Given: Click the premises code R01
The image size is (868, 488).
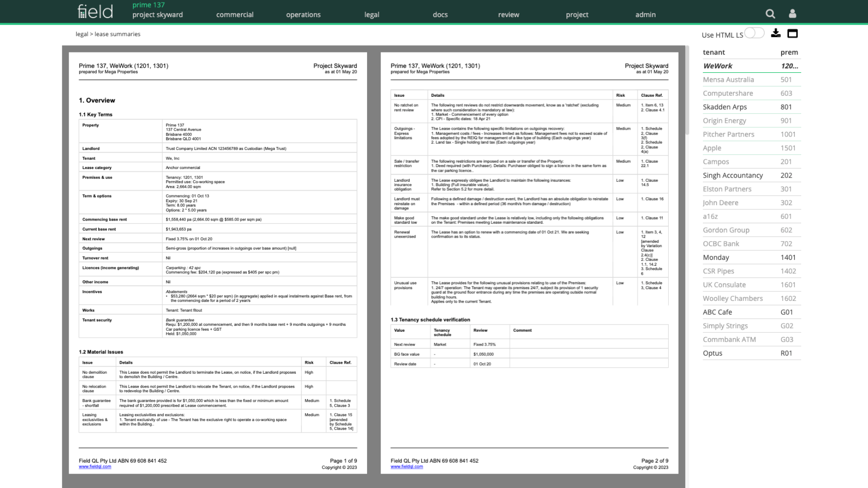Looking at the screenshot, I should click(x=786, y=353).
